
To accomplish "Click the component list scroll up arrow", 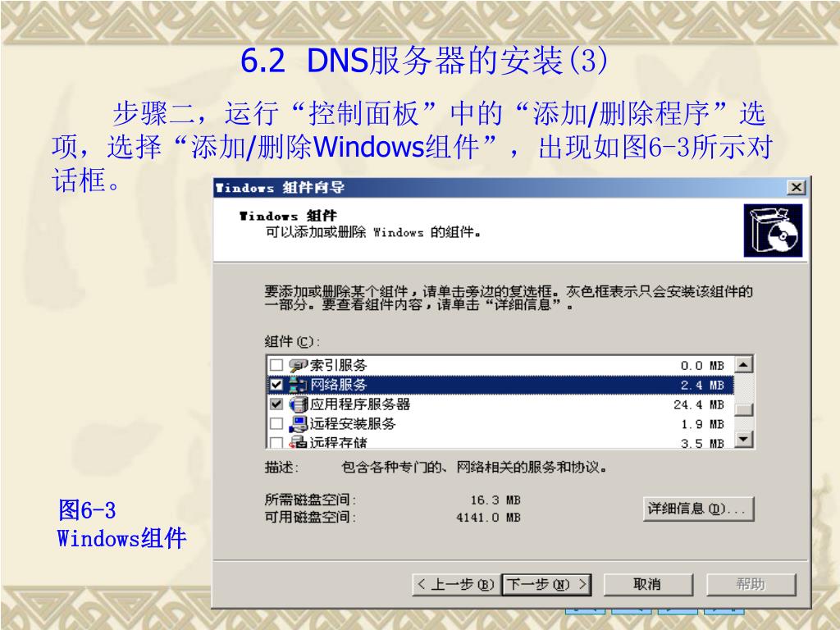I will click(743, 364).
